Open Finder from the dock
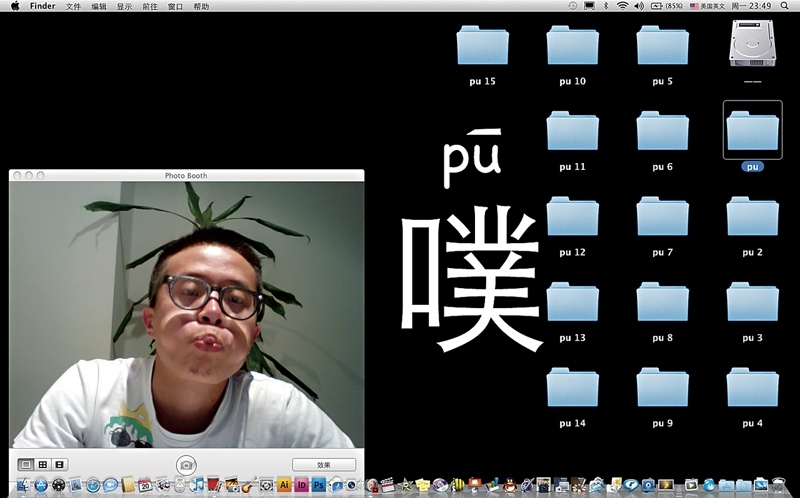 (23, 485)
